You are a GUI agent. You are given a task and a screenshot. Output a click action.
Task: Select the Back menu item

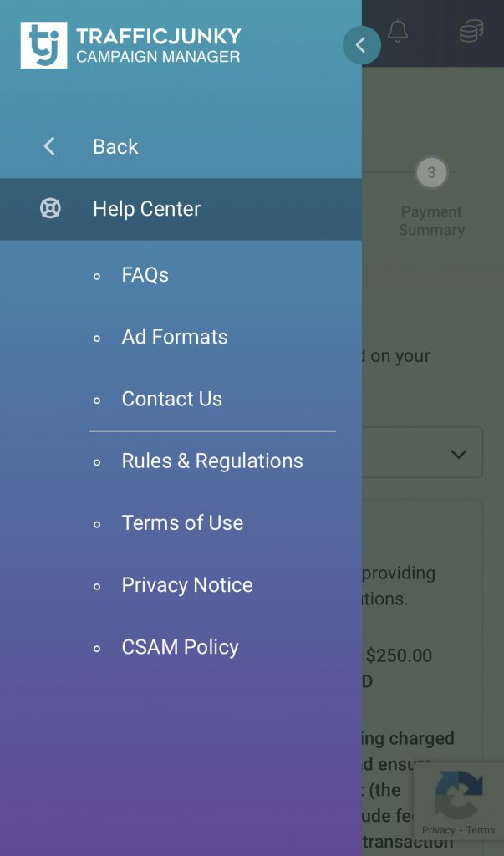click(x=181, y=146)
